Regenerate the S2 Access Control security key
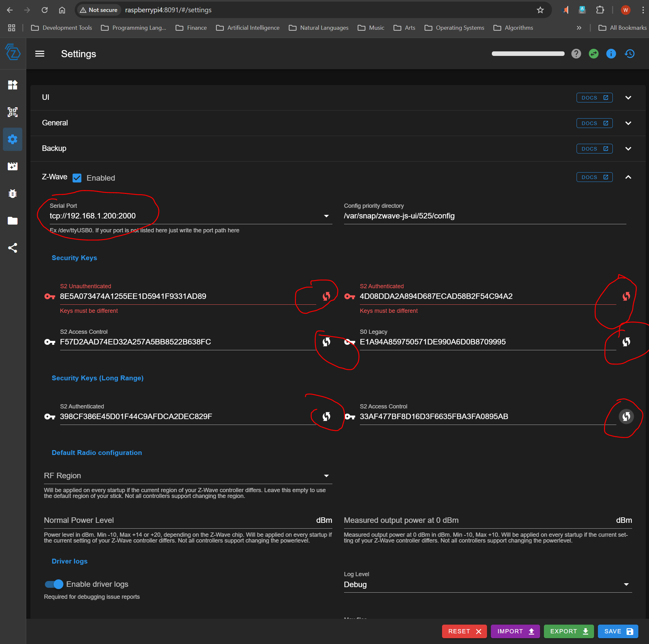 point(326,342)
